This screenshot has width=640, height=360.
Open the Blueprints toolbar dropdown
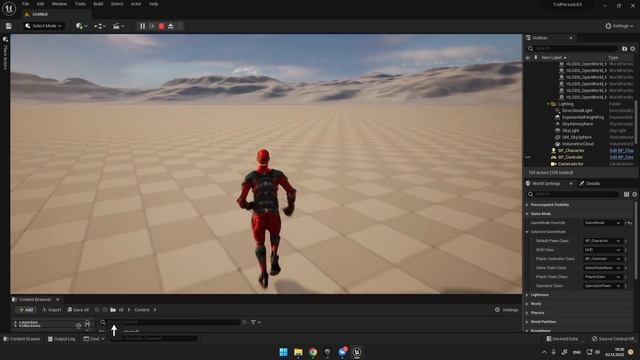[x=100, y=26]
